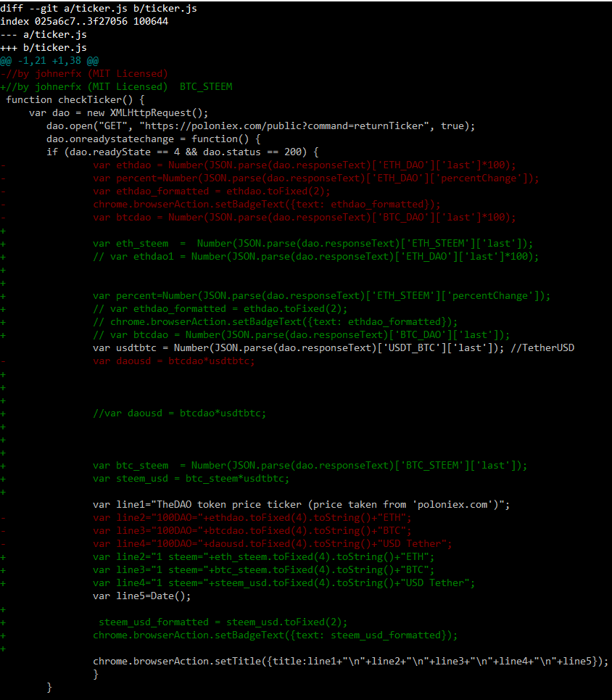Viewport: 612px width, 700px height.
Task: Click removed 'var btcdao = Number' line with *100
Action: pyautogui.click(x=305, y=218)
